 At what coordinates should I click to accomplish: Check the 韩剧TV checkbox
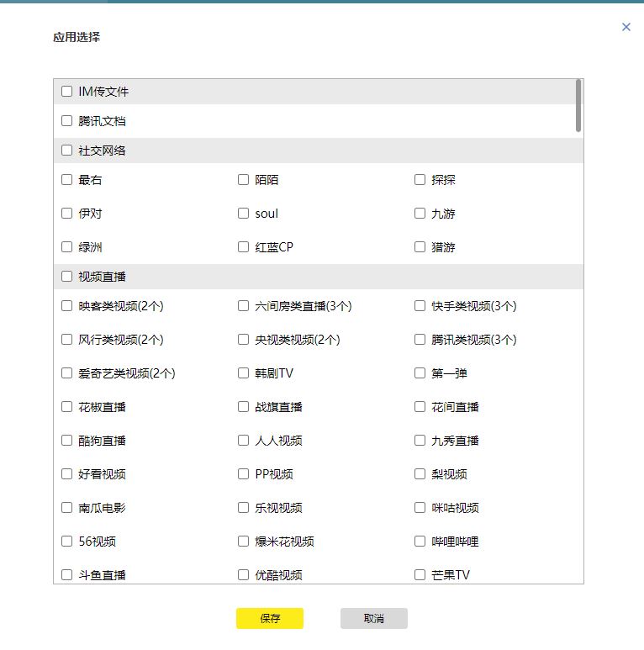click(x=243, y=373)
